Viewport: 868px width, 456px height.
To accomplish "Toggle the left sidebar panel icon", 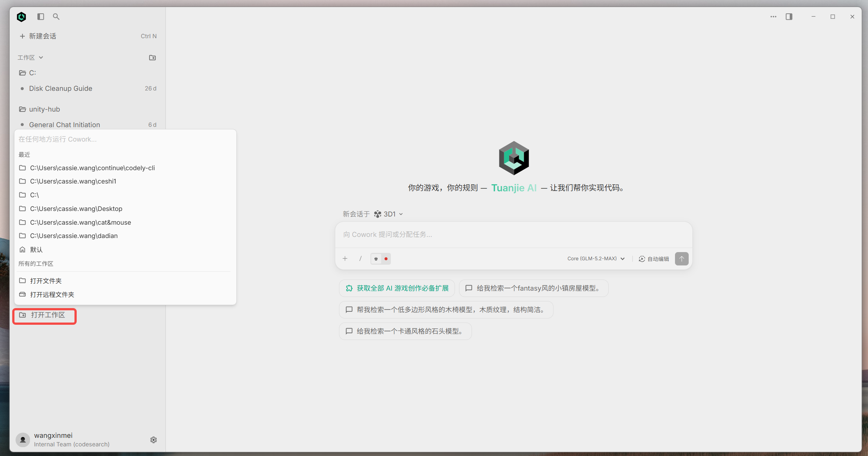I will [41, 17].
